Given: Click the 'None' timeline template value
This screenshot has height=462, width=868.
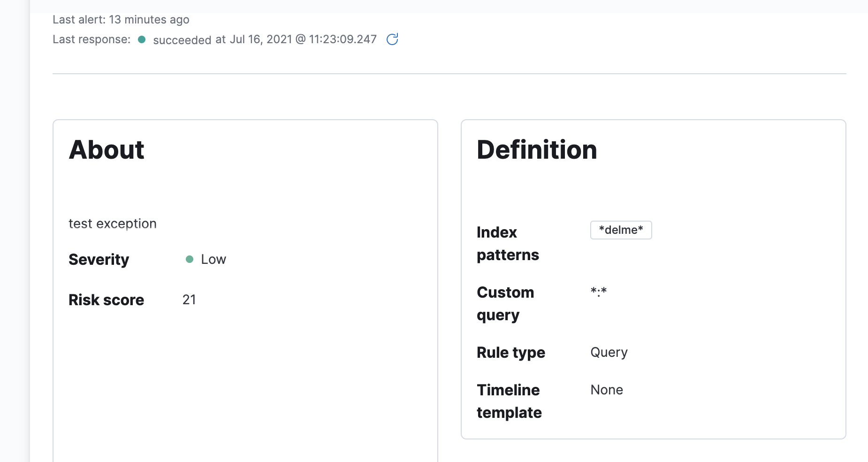Looking at the screenshot, I should tap(607, 390).
